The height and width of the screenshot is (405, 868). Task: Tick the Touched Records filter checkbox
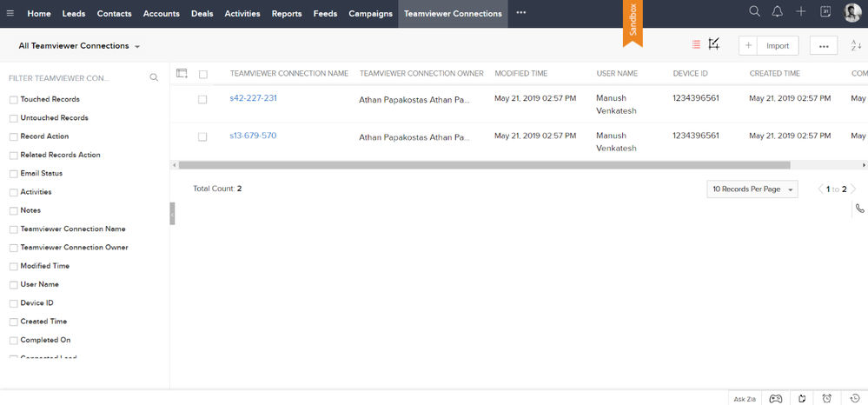point(14,100)
